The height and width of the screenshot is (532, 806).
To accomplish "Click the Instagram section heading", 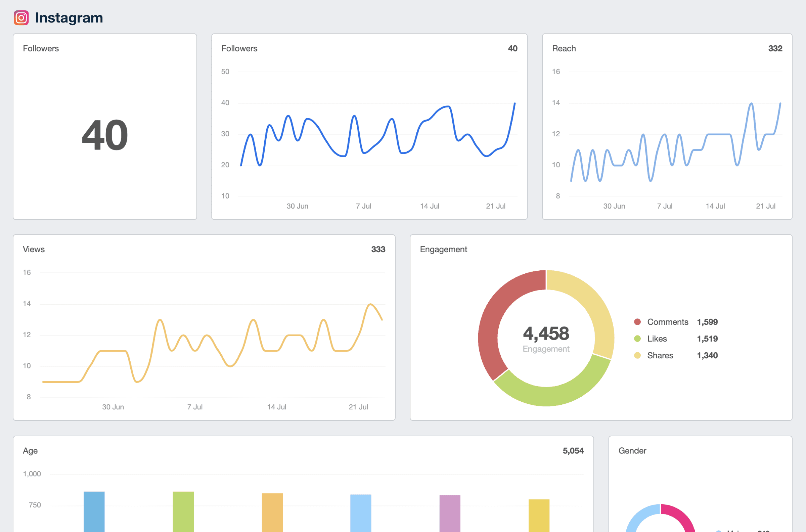I will coord(69,18).
